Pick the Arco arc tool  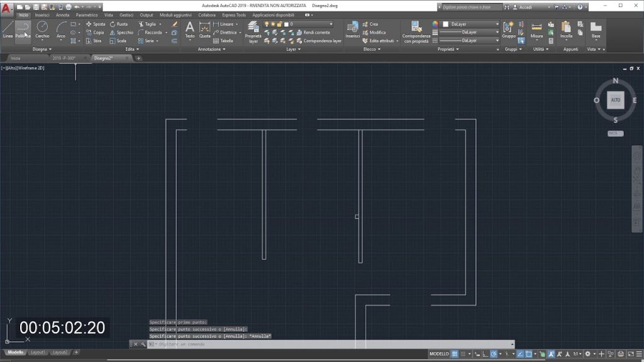[x=61, y=30]
